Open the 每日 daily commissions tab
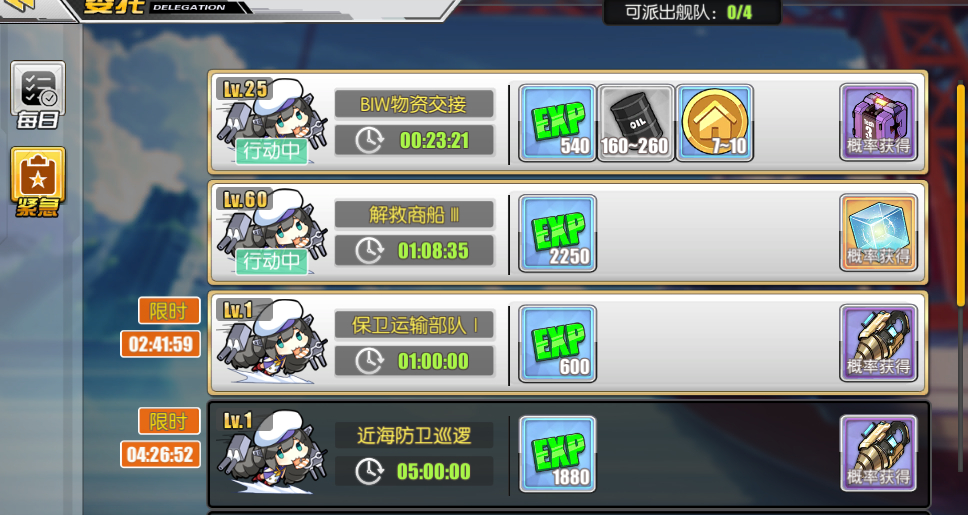 [38, 94]
